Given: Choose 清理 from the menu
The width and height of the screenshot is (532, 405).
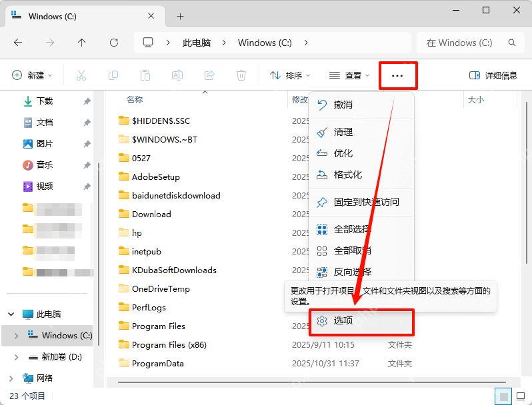Looking at the screenshot, I should 361,132.
